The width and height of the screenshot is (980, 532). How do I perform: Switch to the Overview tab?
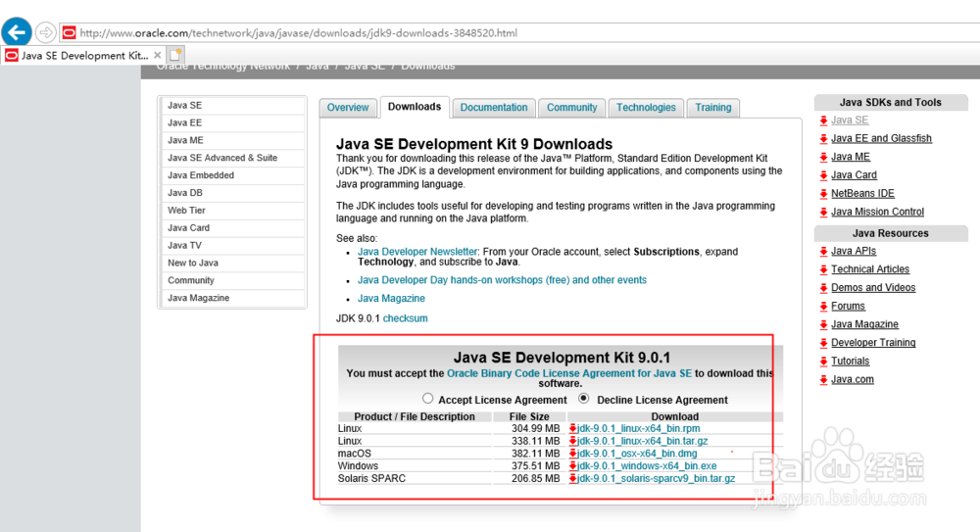pyautogui.click(x=348, y=108)
